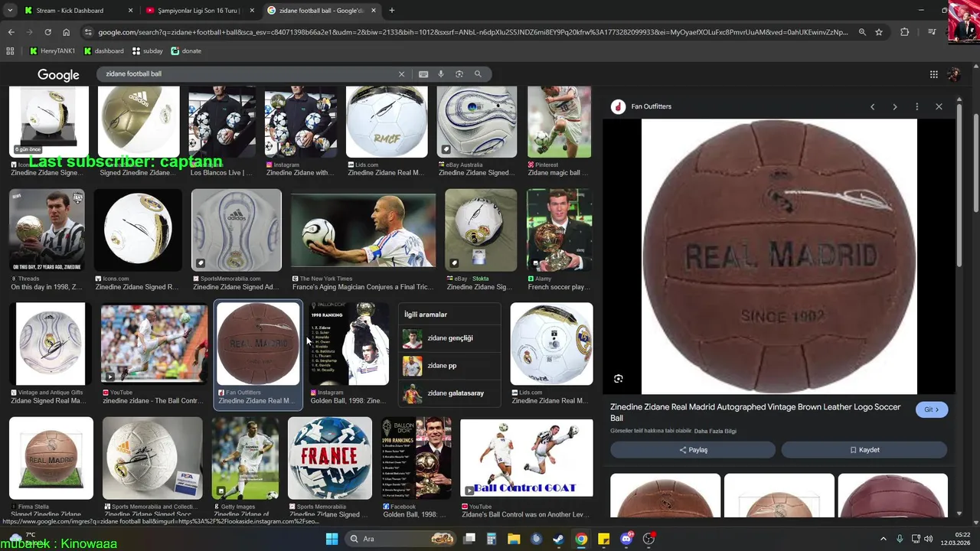
Task: Open preview panel three-dot options
Action: click(x=916, y=106)
